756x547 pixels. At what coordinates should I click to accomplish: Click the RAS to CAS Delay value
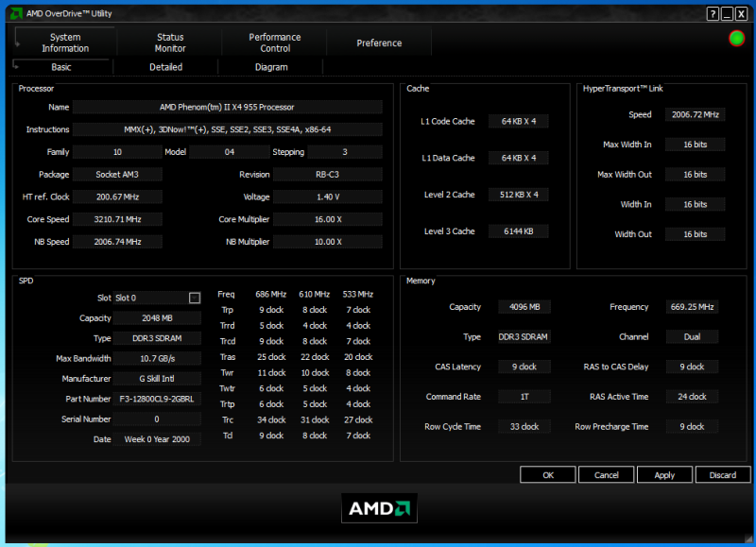(x=692, y=367)
